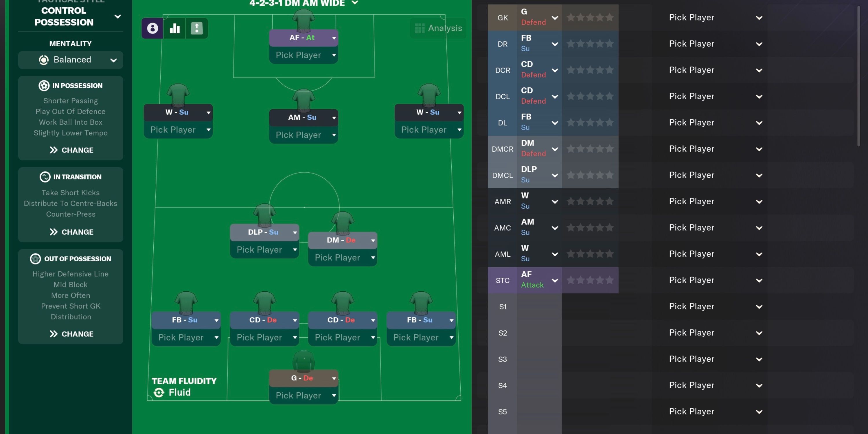Click CHANGE under Out Of Possession settings
The width and height of the screenshot is (868, 434).
pos(70,334)
